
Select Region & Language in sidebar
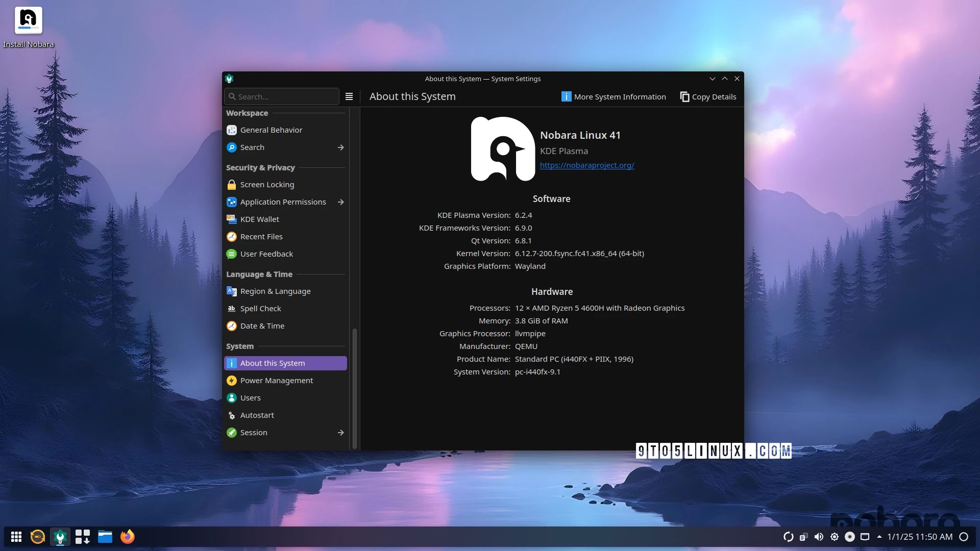[275, 291]
